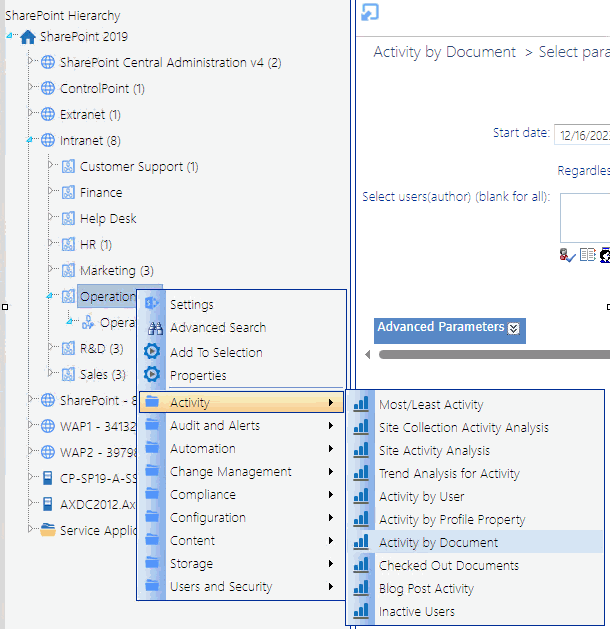
Task: Expand the Extranet (1) tree node
Action: (30, 113)
